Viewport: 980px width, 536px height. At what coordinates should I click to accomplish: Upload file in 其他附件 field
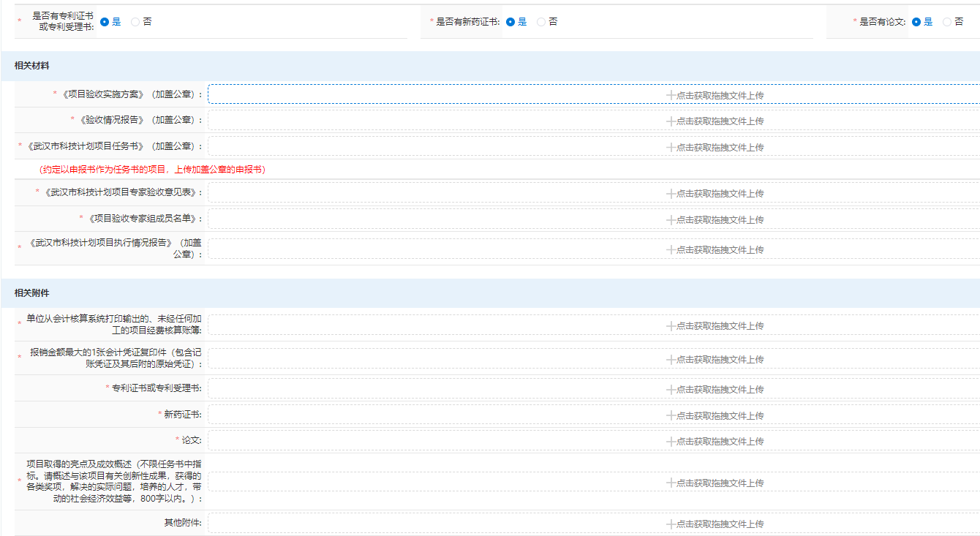point(714,524)
